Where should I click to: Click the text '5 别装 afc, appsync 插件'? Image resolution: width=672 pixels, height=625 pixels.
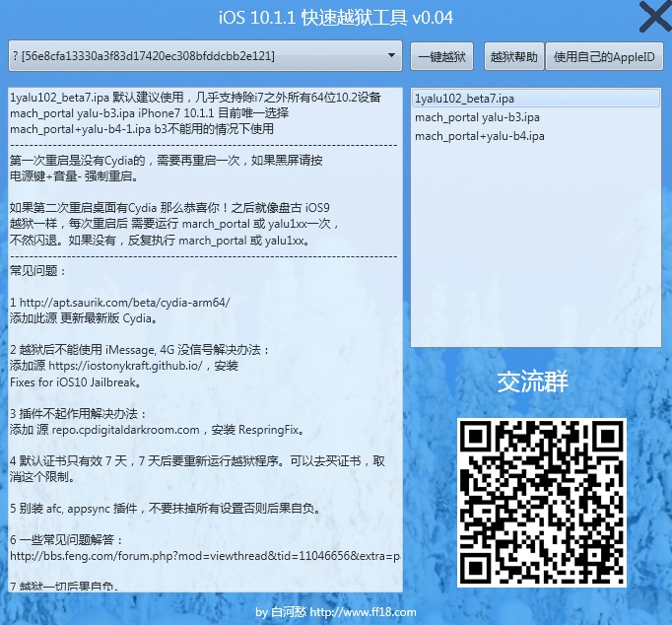click(x=74, y=509)
